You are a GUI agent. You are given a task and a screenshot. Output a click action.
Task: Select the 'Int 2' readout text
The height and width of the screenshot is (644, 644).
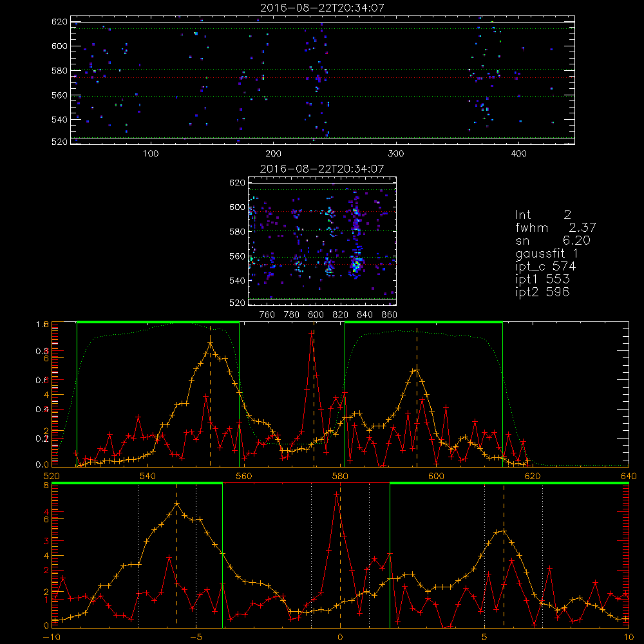543,215
